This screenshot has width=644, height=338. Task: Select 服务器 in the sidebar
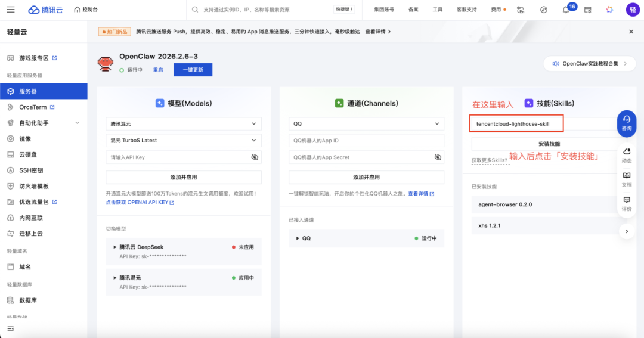(44, 91)
